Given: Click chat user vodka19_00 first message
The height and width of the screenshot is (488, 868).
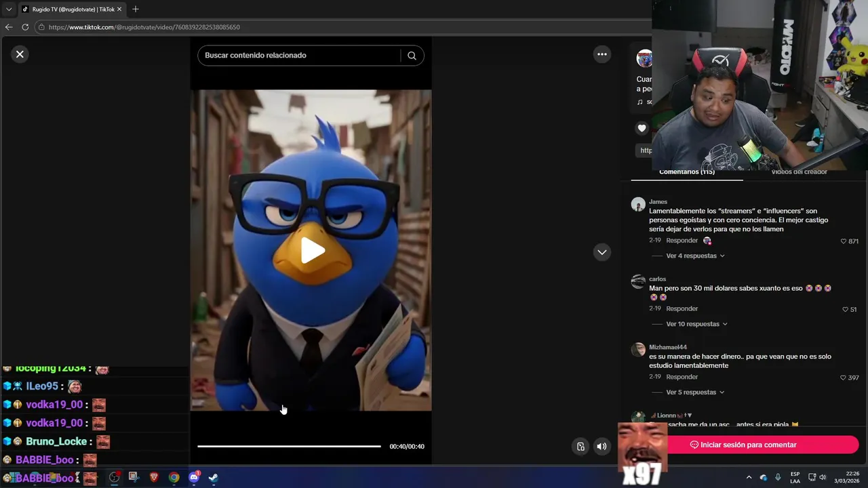Looking at the screenshot, I should 54,405.
